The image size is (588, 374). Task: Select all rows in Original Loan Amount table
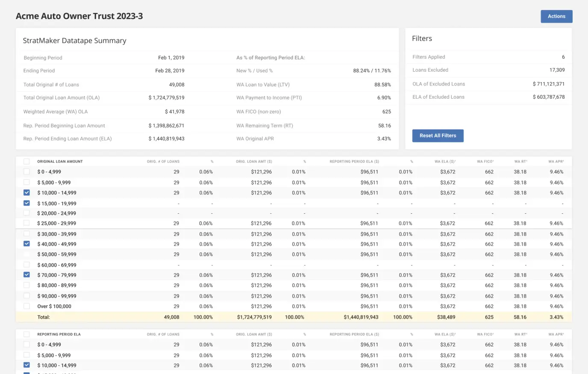[x=26, y=162]
